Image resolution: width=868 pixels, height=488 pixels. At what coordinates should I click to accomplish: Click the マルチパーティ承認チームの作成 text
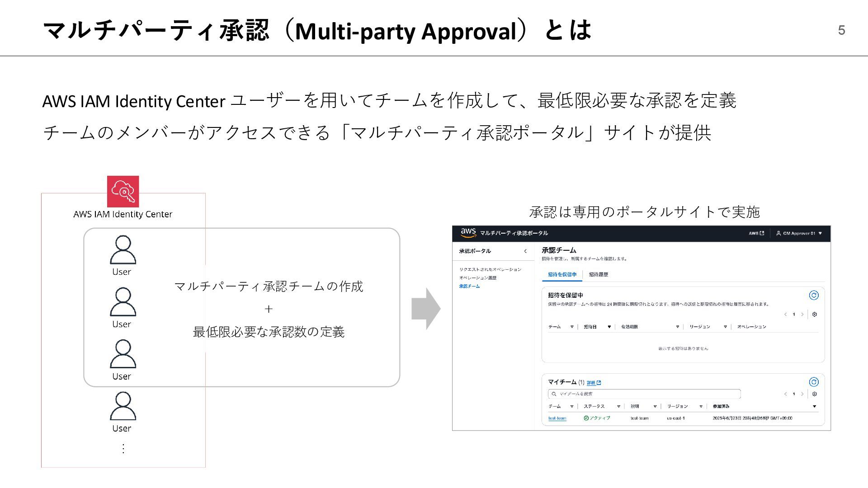269,286
